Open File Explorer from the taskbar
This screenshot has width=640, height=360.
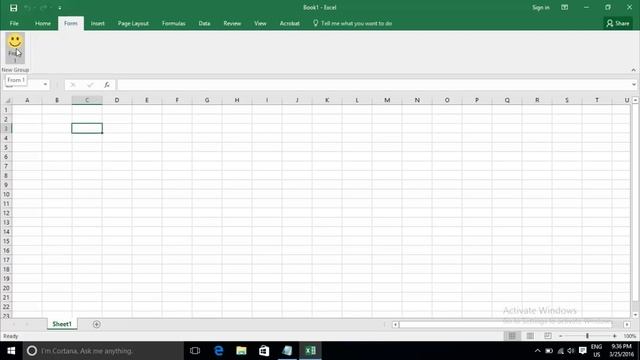(x=241, y=351)
